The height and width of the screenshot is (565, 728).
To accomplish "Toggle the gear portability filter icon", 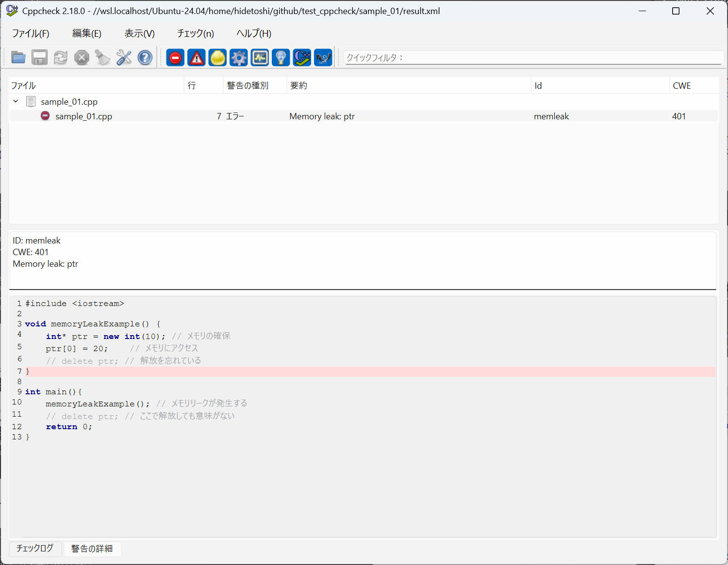I will click(239, 58).
